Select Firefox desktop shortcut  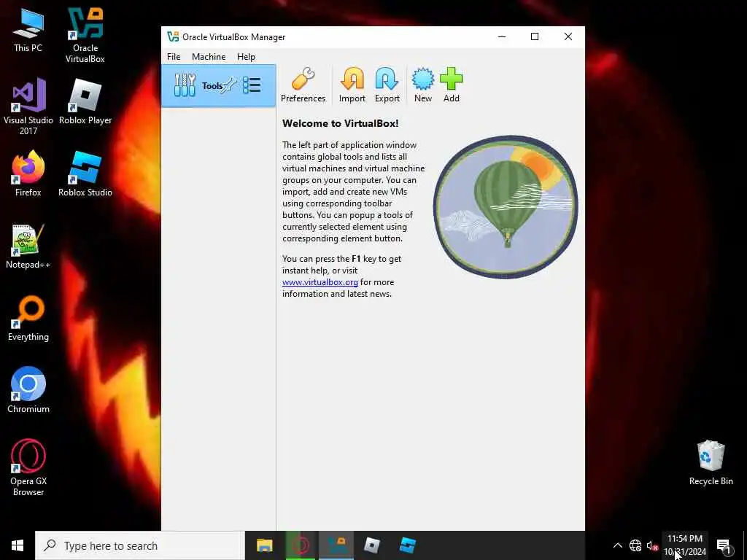point(28,174)
